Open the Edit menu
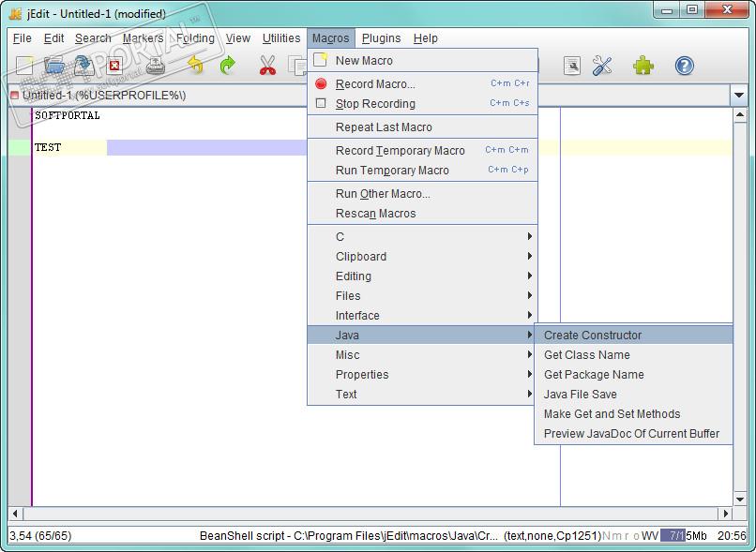The width and height of the screenshot is (756, 552). [x=53, y=38]
